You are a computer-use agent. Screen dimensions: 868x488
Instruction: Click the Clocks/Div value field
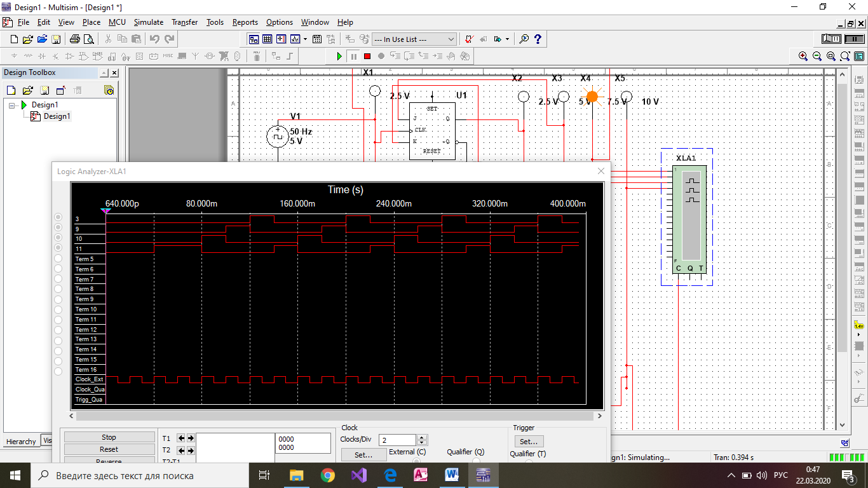(398, 440)
